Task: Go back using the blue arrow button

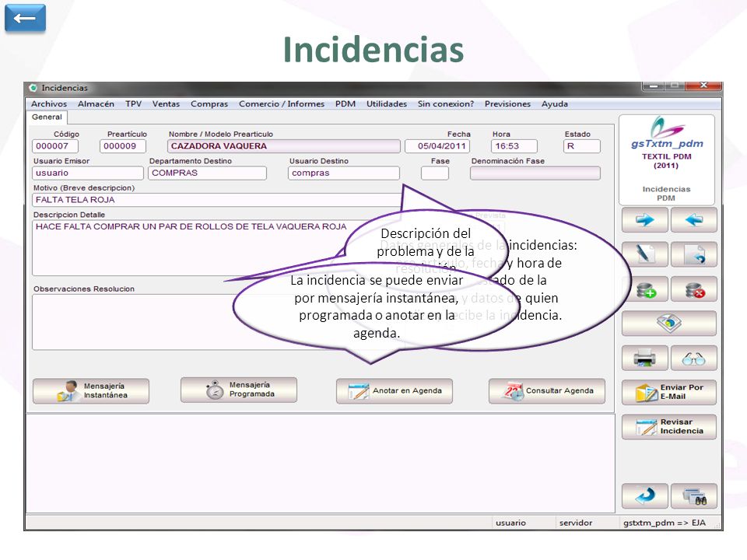Action: 25,18
